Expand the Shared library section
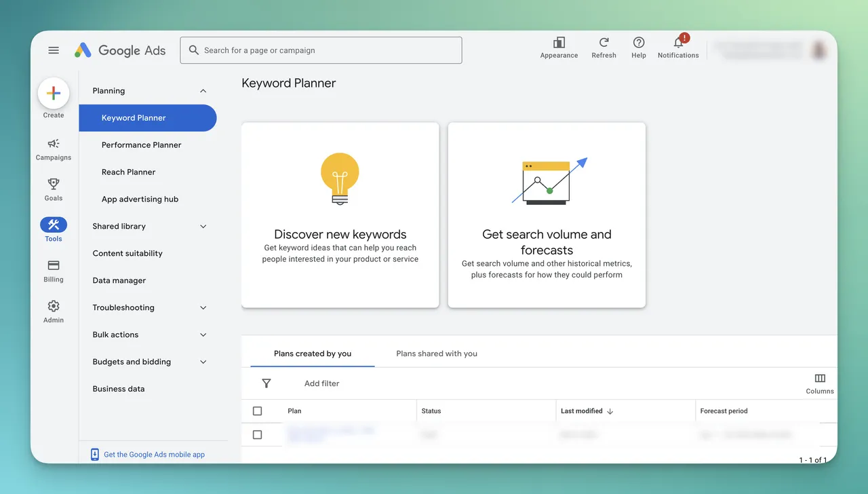The height and width of the screenshot is (494, 868). point(203,227)
